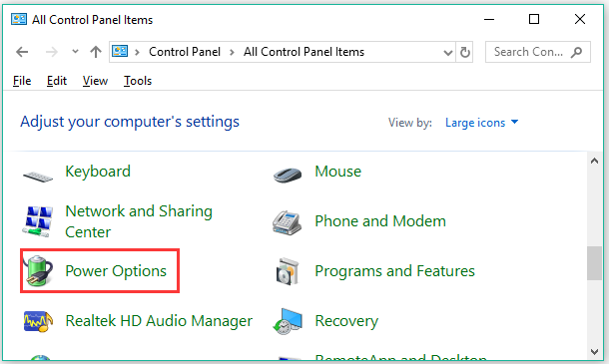
Task: Open the Network and Sharing Center icon
Action: click(37, 221)
